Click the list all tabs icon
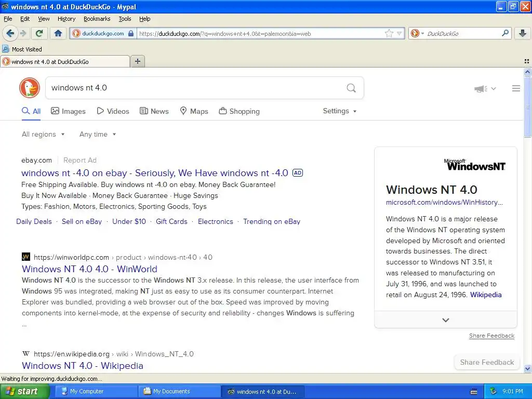Image resolution: width=532 pixels, height=399 pixels. tap(527, 61)
